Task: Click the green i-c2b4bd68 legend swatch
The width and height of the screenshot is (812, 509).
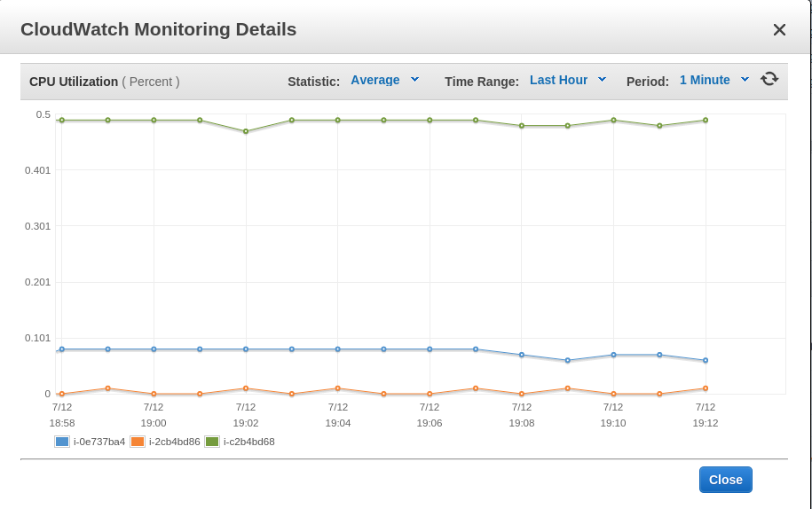Action: click(212, 442)
